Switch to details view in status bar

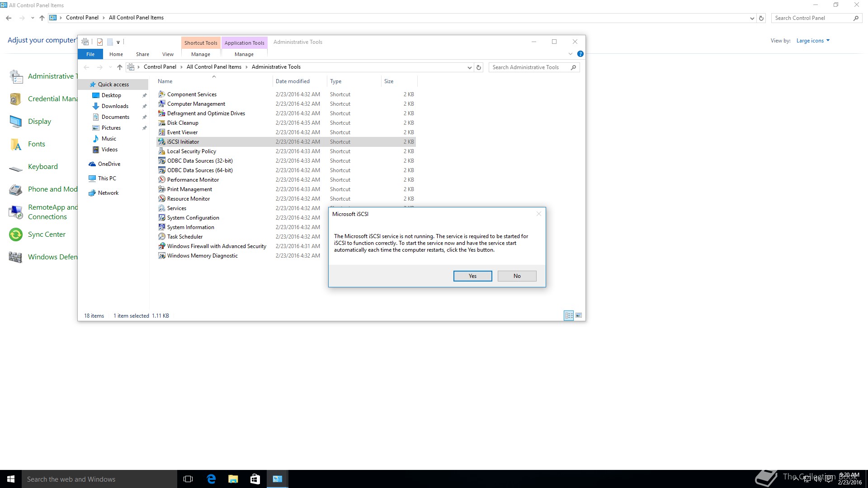coord(569,315)
